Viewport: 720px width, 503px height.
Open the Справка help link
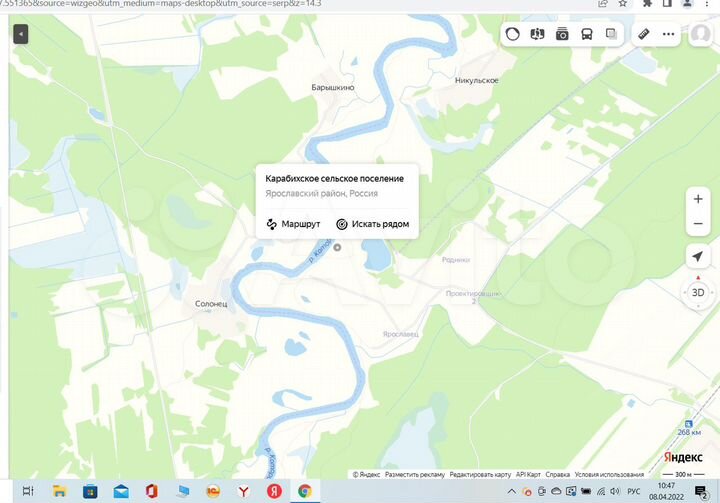coord(557,475)
